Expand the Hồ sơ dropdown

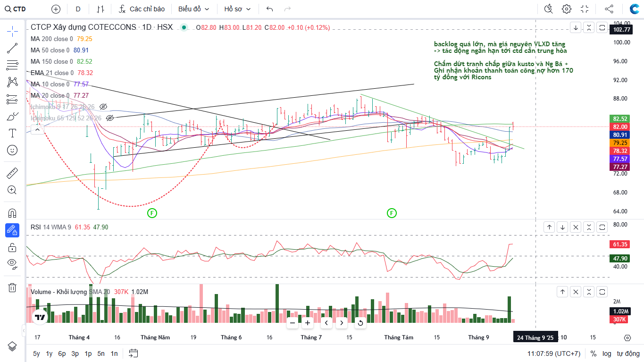click(x=237, y=9)
